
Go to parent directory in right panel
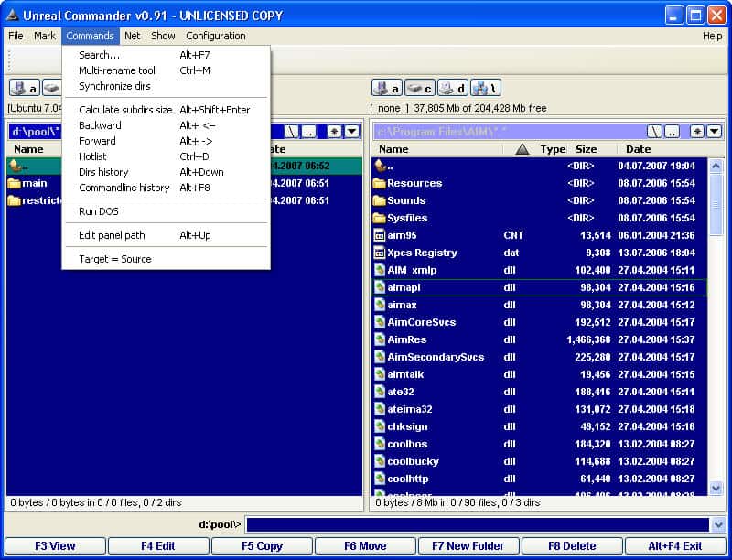[x=673, y=132]
